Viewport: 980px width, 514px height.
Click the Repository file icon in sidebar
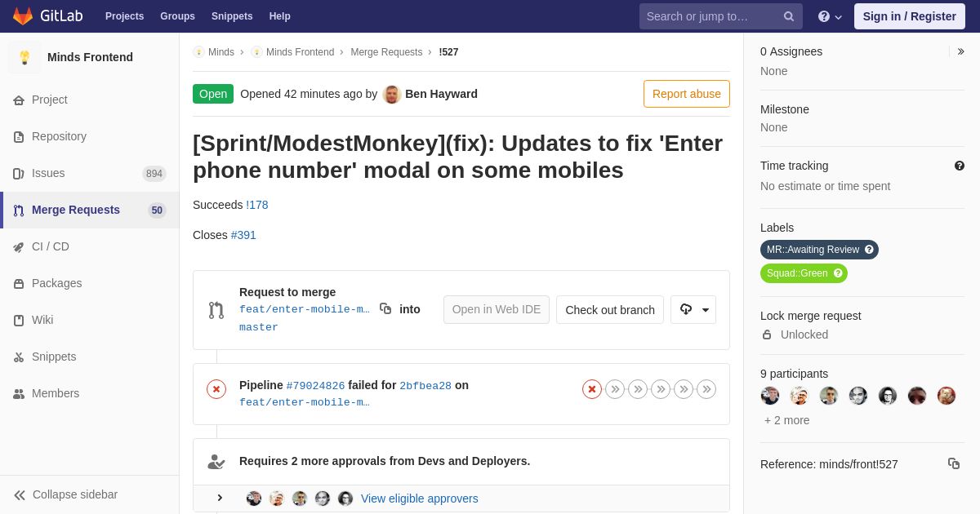tap(19, 137)
